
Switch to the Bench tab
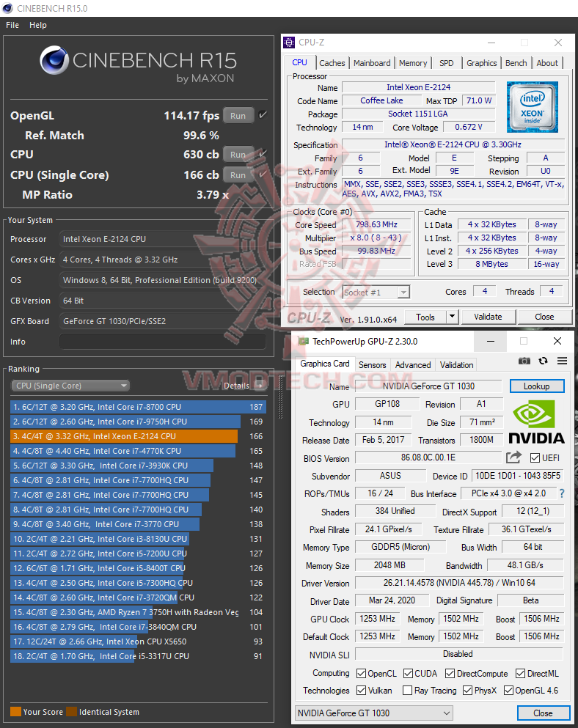(x=516, y=63)
